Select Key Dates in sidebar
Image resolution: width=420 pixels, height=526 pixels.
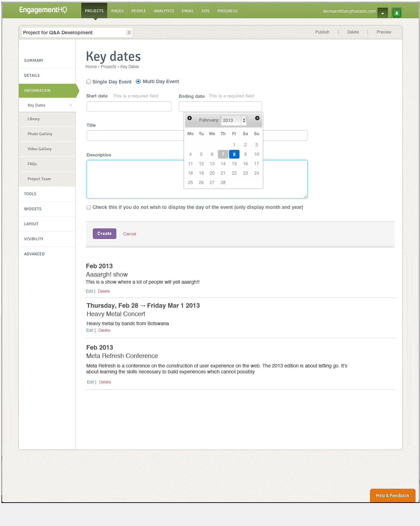(47, 105)
